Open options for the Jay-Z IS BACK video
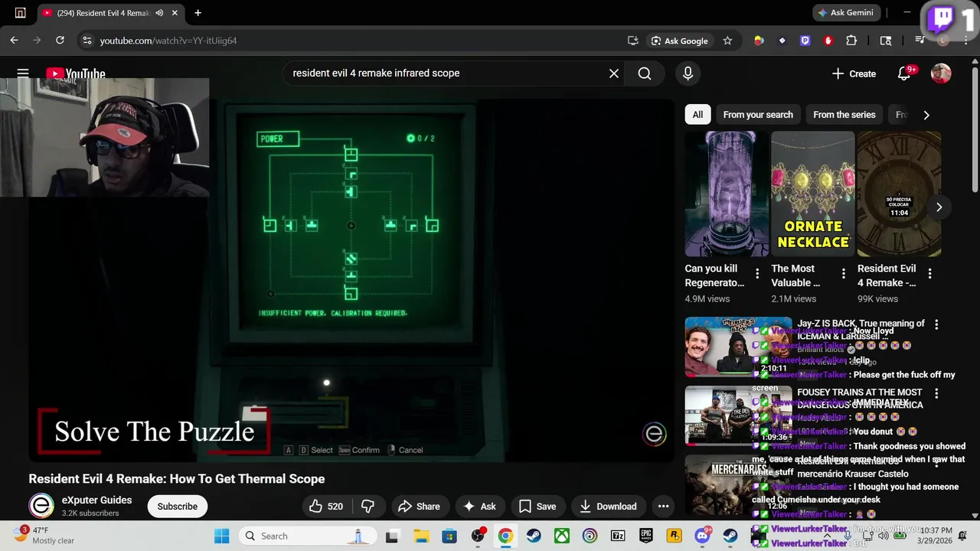980x551 pixels. [x=936, y=324]
